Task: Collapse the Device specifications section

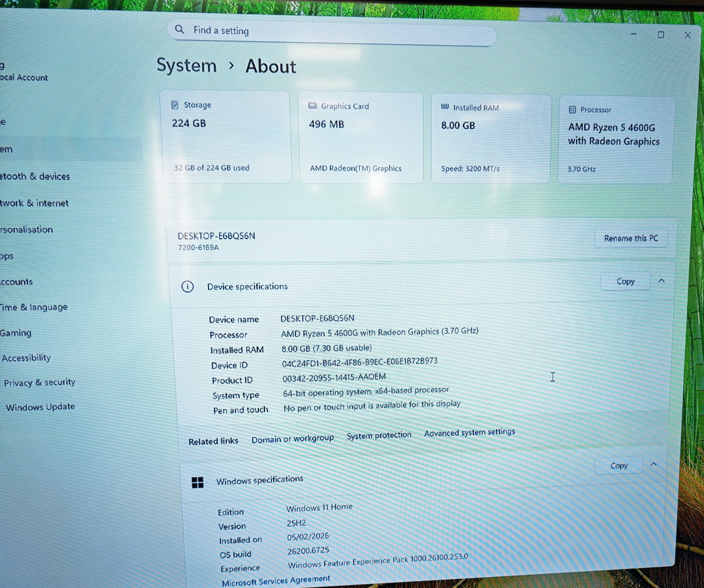Action: point(661,281)
